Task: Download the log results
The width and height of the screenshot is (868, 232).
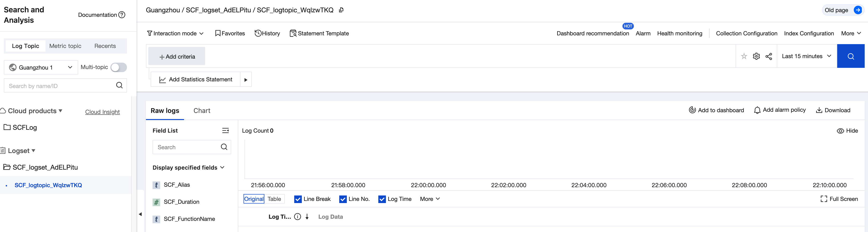Action: tap(833, 110)
